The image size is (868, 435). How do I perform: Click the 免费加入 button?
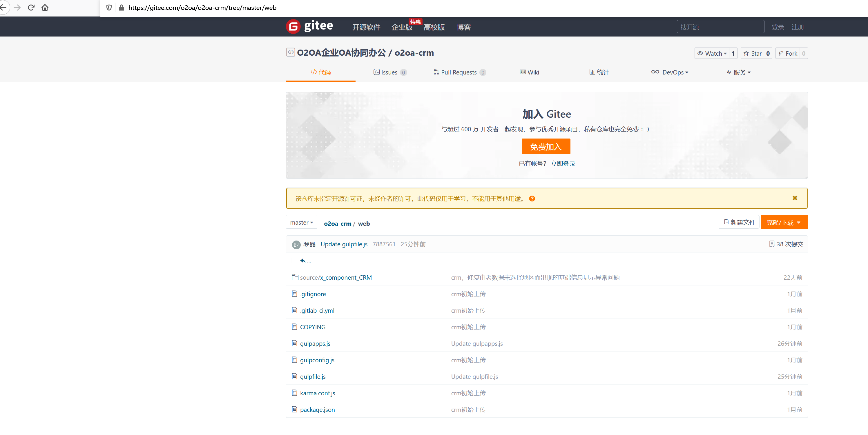546,146
